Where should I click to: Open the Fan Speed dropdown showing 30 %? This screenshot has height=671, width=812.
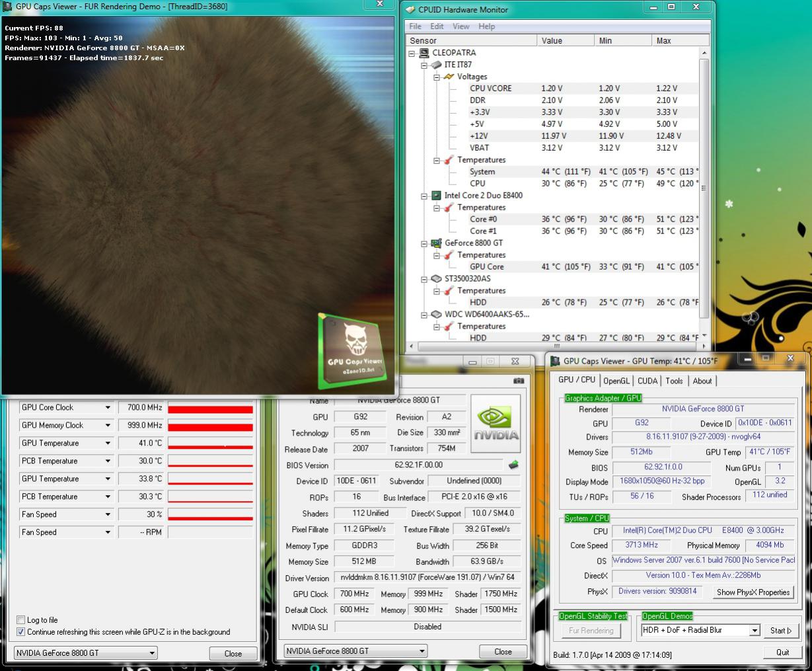108,515
